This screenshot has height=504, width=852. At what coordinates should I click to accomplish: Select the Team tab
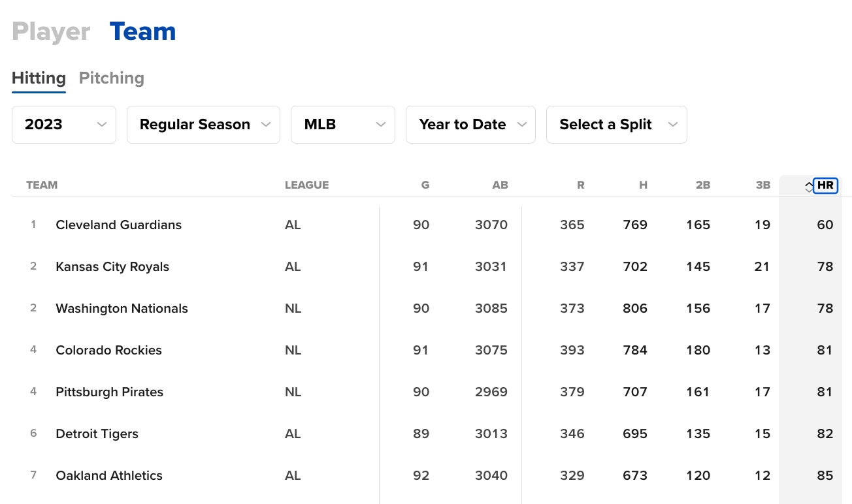142,31
